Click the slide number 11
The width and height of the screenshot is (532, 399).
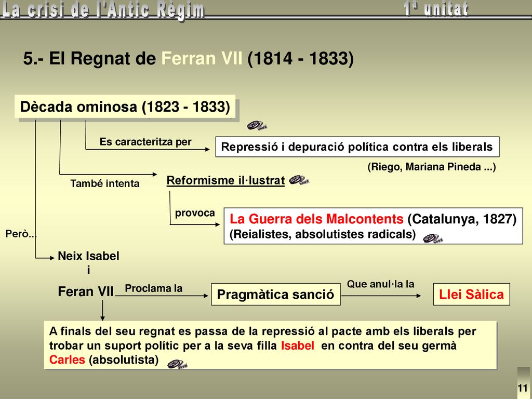pos(523,388)
